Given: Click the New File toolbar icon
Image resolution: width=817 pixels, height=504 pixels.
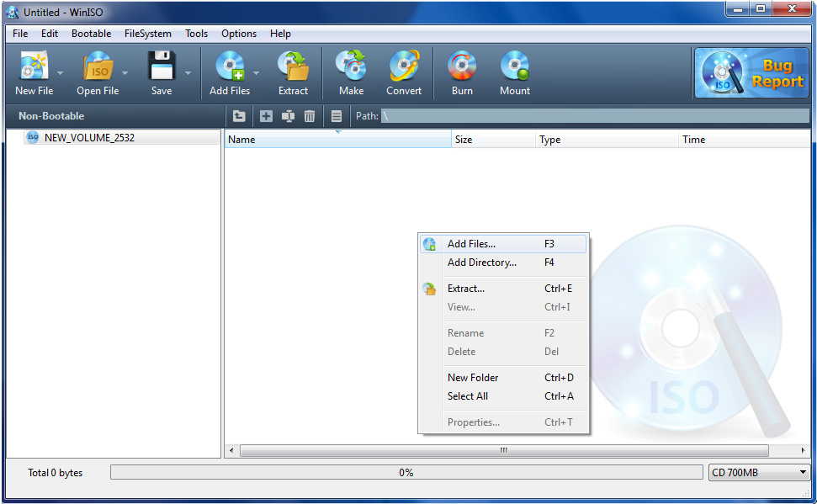Looking at the screenshot, I should 34,66.
